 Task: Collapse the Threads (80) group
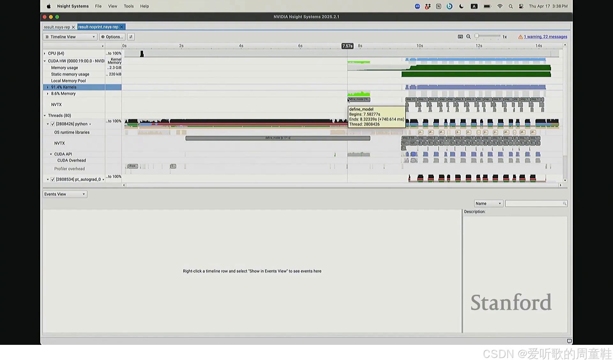point(45,116)
